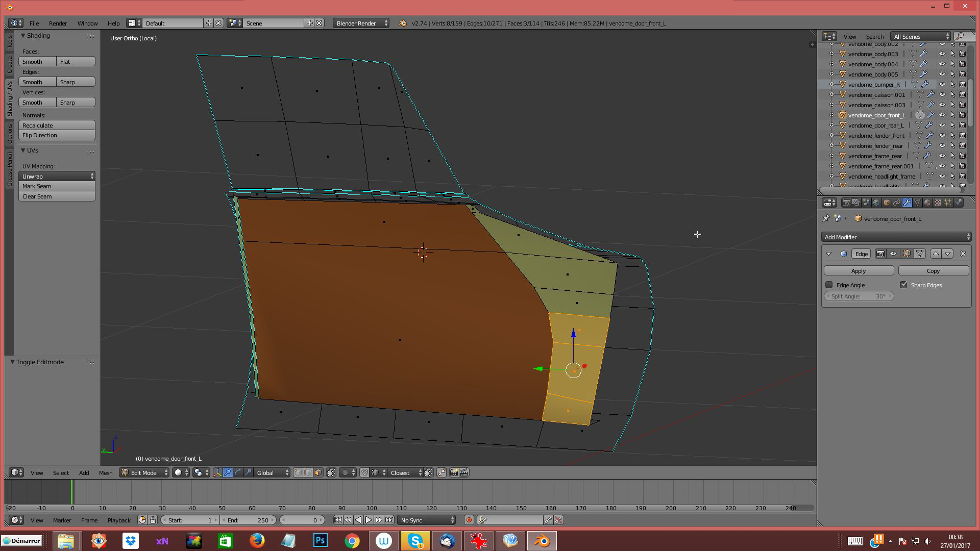Image resolution: width=980 pixels, height=551 pixels.
Task: Open the Mesh menu in viewport header
Action: click(105, 472)
